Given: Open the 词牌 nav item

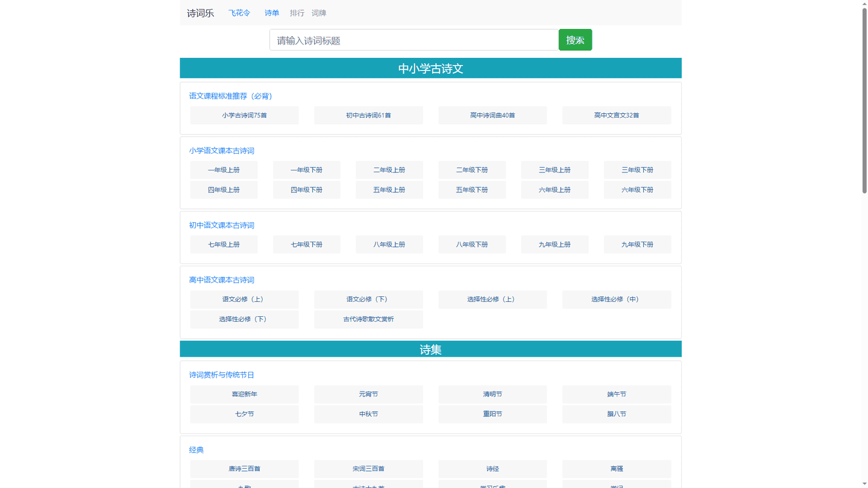Looking at the screenshot, I should 319,13.
